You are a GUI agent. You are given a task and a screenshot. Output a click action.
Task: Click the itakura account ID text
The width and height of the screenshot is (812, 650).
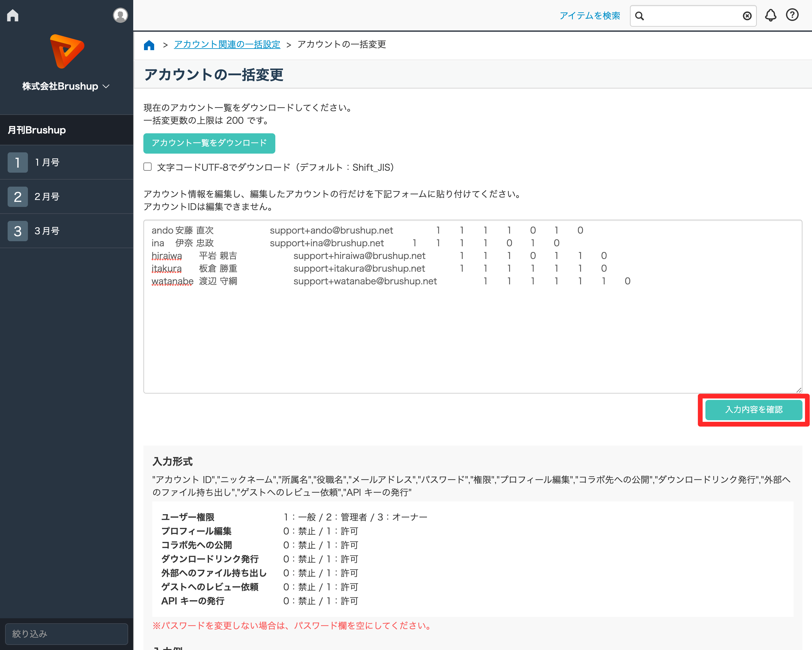point(167,268)
